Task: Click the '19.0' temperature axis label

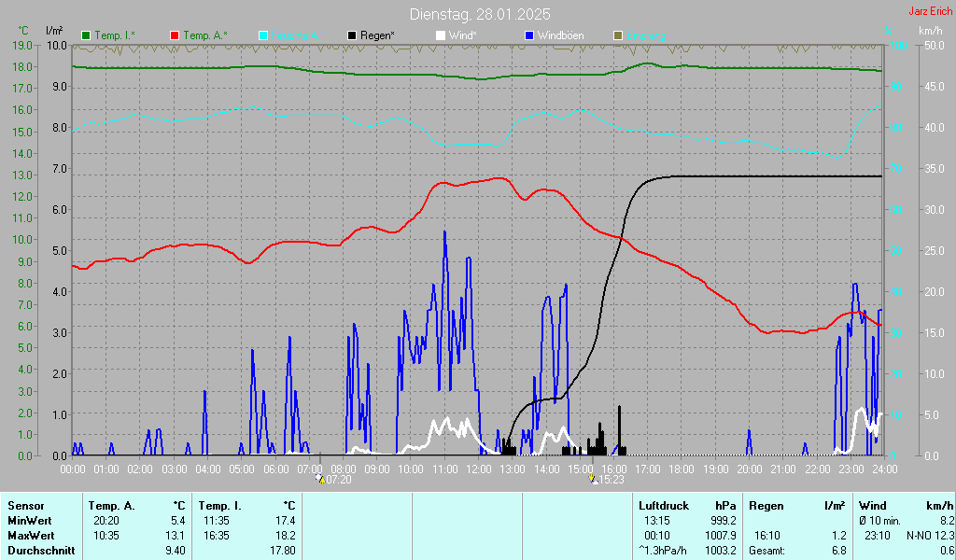Action: [x=22, y=45]
